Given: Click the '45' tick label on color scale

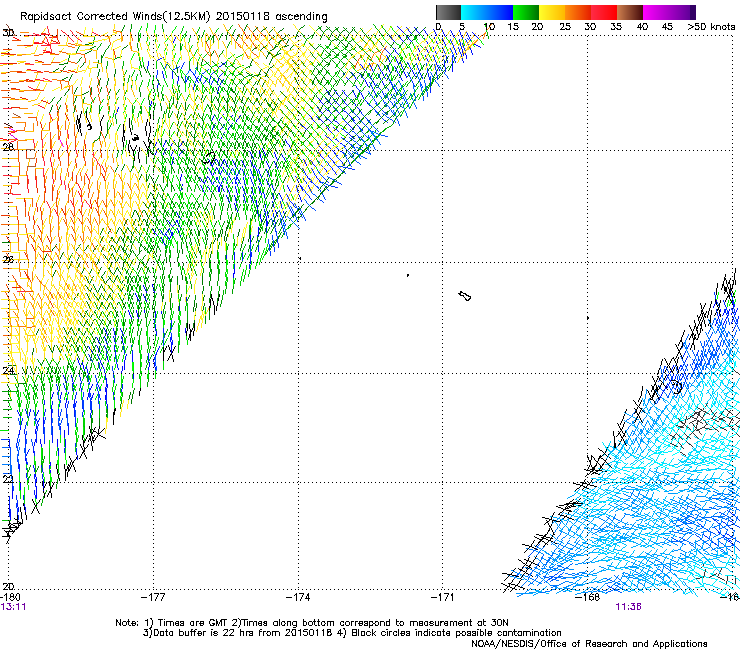Looking at the screenshot, I should pyautogui.click(x=667, y=27).
